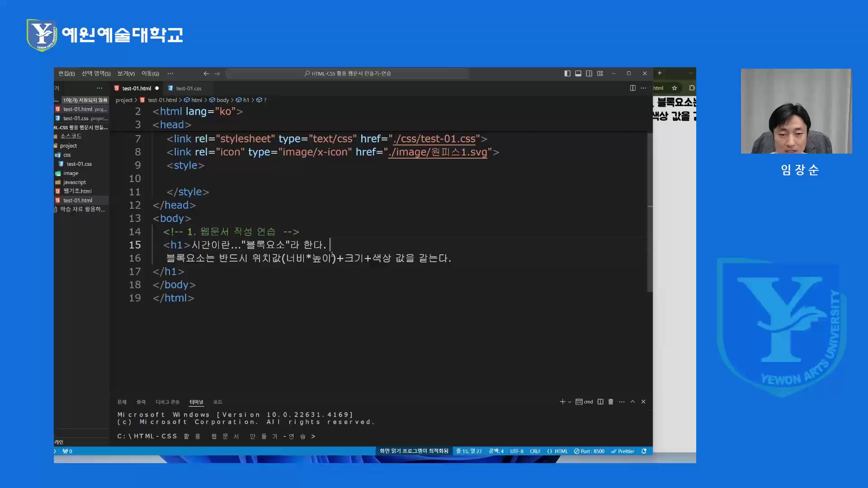Click Port : 8500 in the status bar
The height and width of the screenshot is (488, 868).
pos(589,451)
